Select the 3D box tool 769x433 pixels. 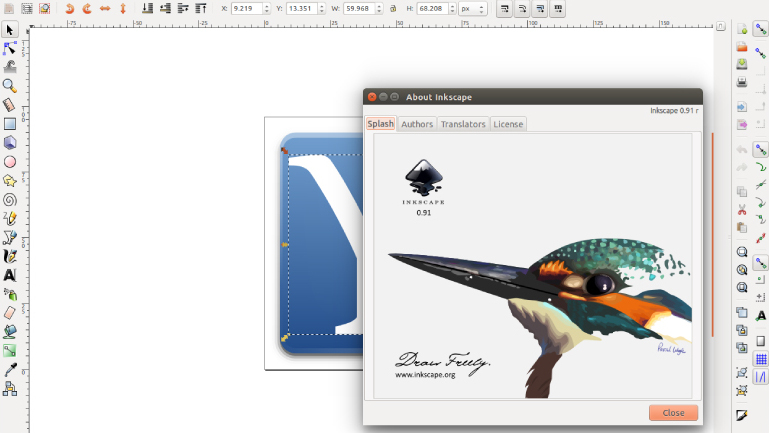[9, 143]
